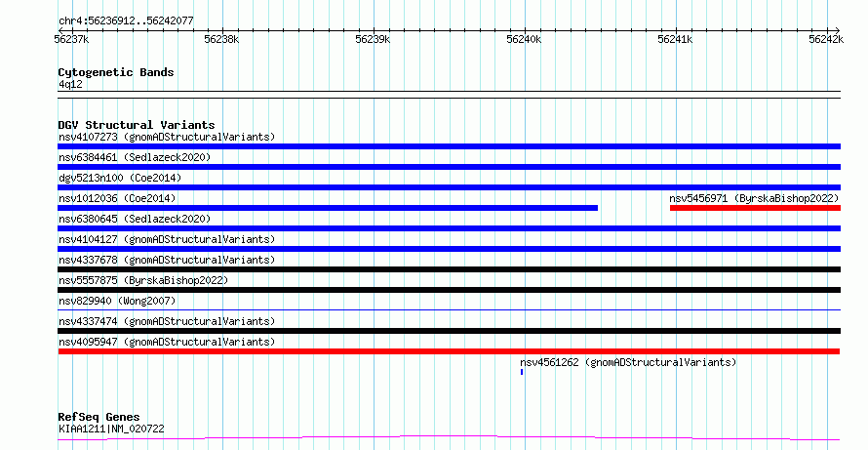
Task: Click the red bar under nsv5456971
Action: click(x=755, y=208)
